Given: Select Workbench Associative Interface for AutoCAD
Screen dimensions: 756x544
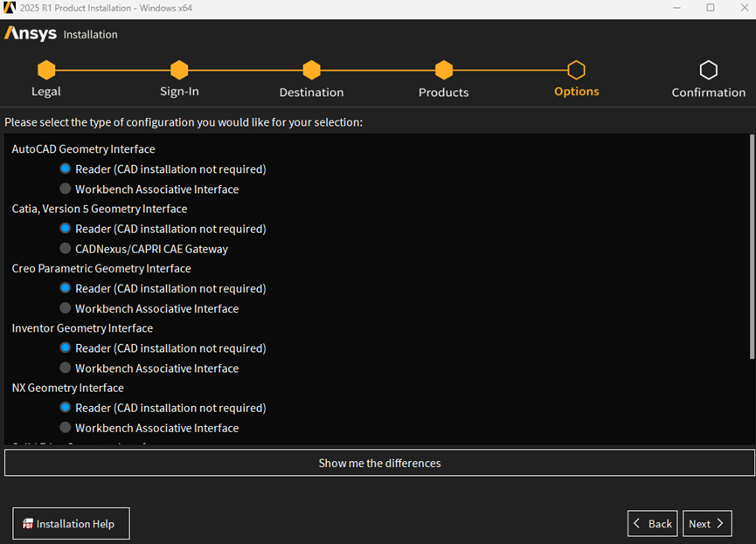Looking at the screenshot, I should click(65, 189).
